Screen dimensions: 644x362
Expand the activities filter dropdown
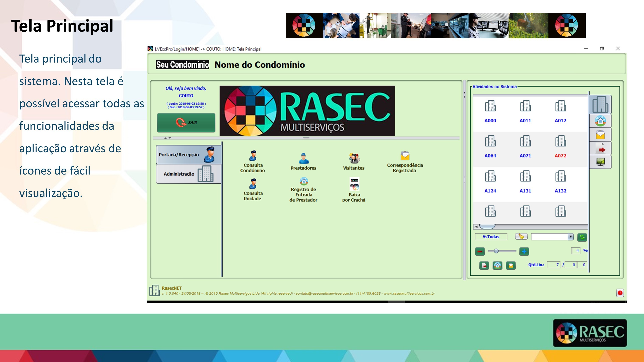(x=571, y=237)
